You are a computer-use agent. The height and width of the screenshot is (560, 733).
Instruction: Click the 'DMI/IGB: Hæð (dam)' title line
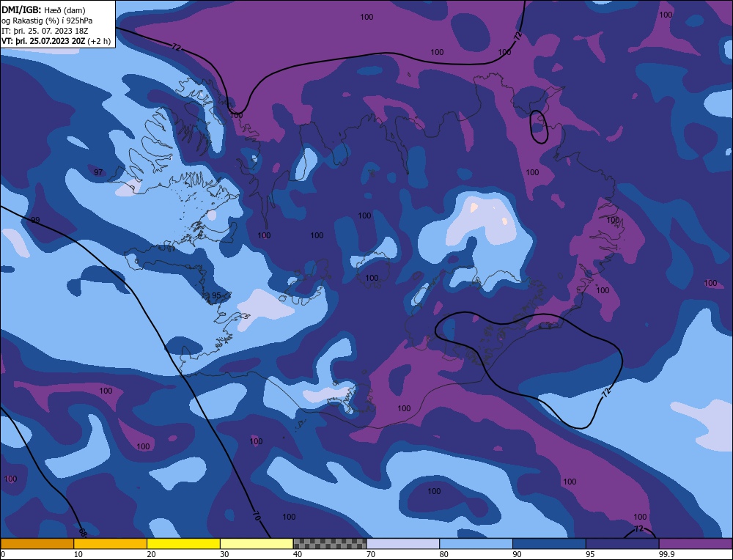tap(43, 10)
